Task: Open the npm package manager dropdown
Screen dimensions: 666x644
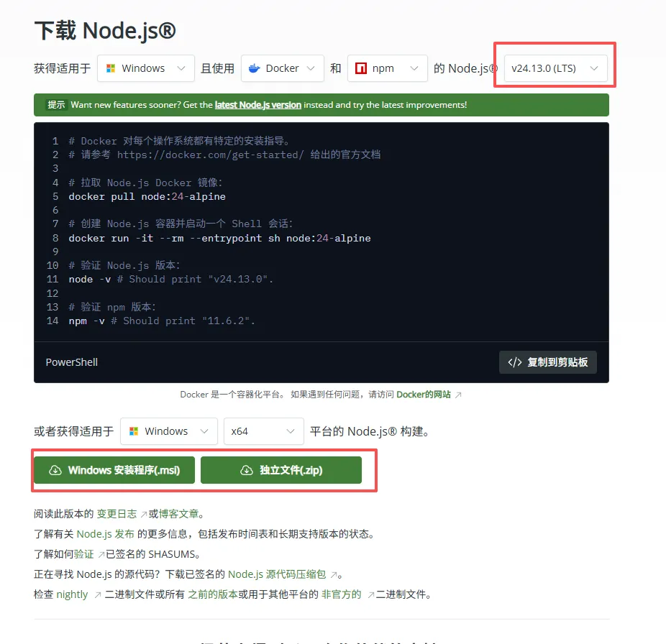Action: [388, 68]
